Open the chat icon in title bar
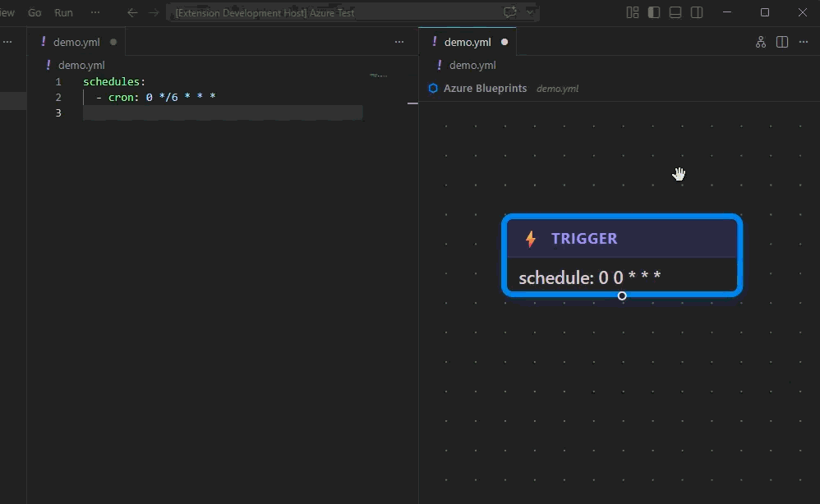The height and width of the screenshot is (504, 820). click(x=509, y=12)
